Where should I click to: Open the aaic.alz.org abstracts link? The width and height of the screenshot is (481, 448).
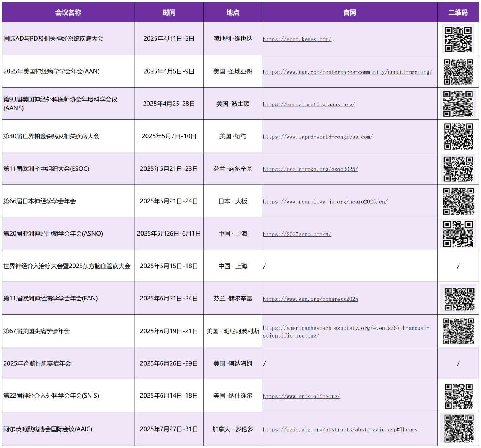[340, 429]
